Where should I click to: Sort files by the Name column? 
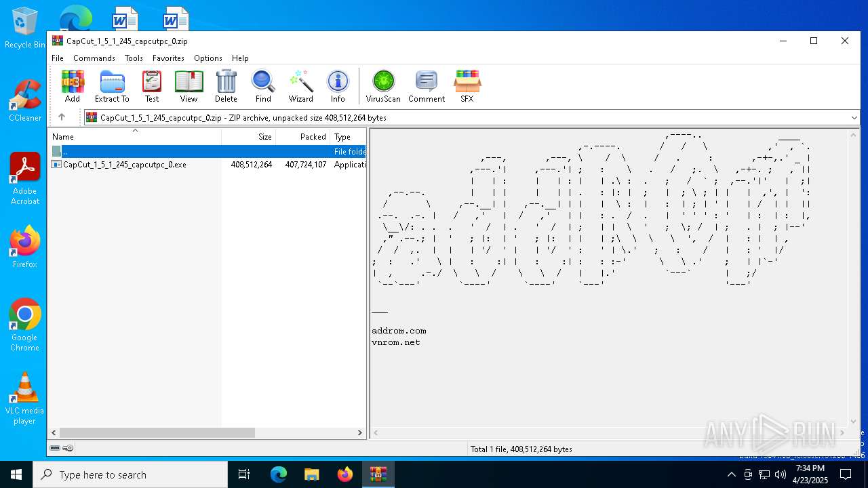pos(135,136)
